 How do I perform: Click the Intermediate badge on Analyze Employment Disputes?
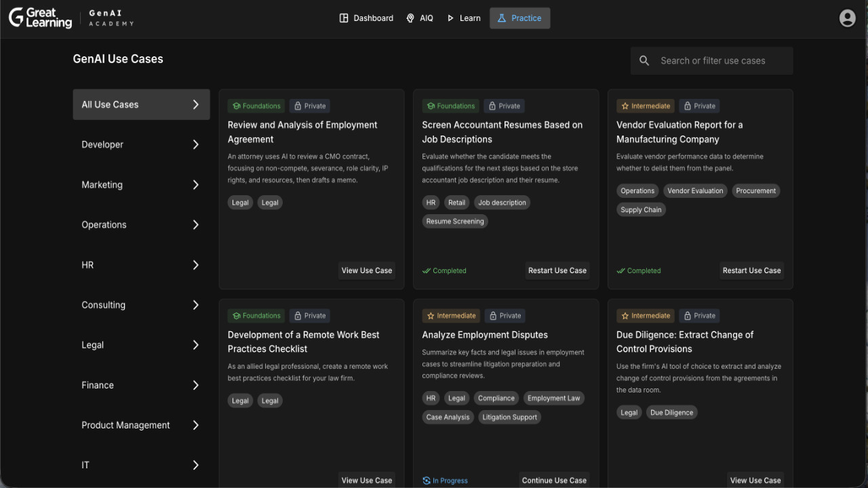(x=451, y=315)
